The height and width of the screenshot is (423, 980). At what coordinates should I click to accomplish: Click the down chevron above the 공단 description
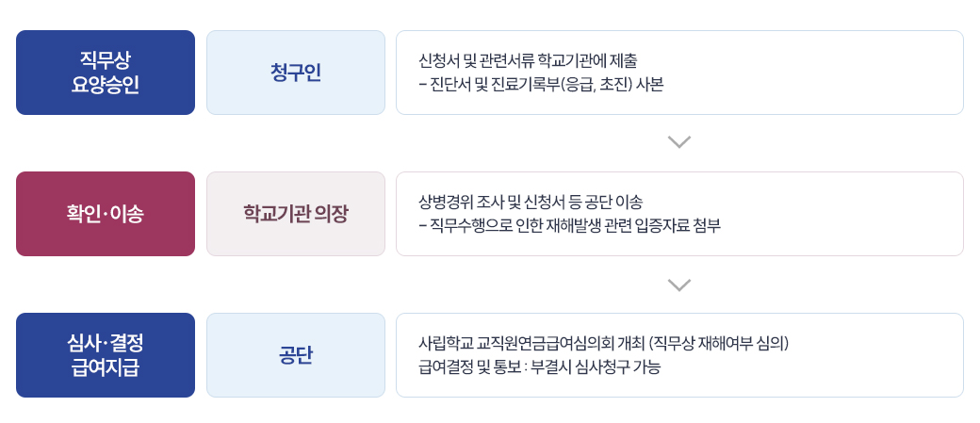point(679,285)
